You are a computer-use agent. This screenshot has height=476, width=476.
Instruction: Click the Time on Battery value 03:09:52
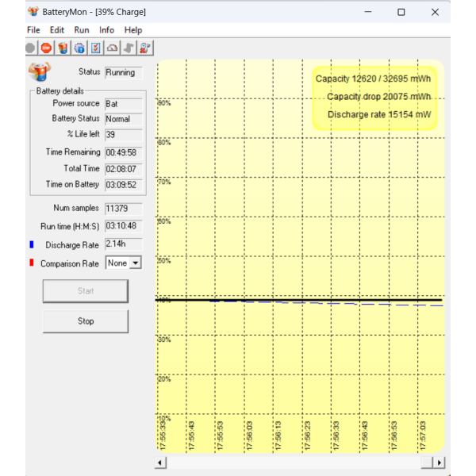124,185
